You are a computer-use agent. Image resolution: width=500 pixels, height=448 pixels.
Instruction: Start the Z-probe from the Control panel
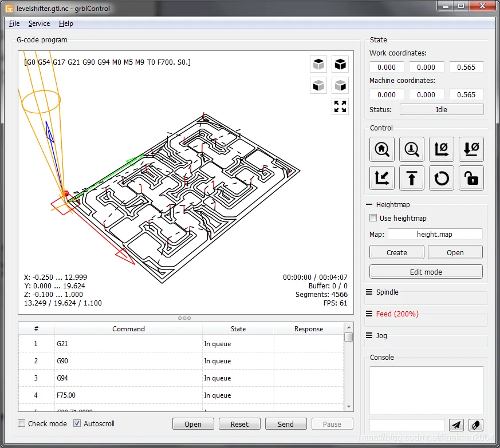(x=412, y=149)
